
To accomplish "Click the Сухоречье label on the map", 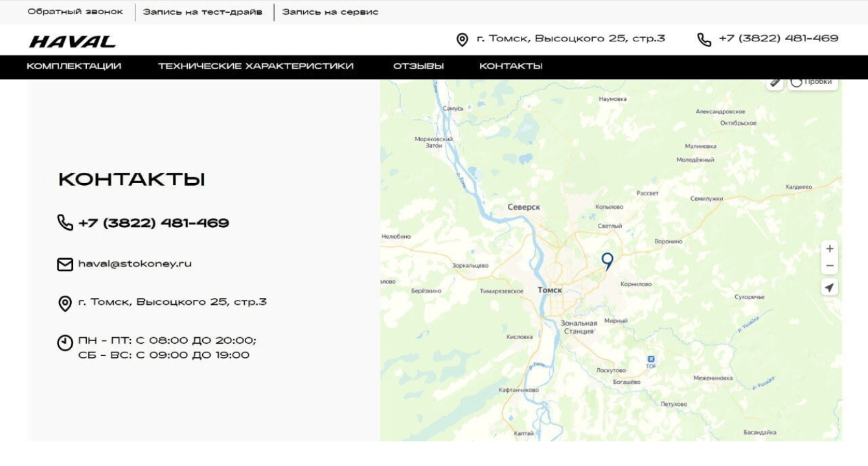I will pyautogui.click(x=749, y=297).
